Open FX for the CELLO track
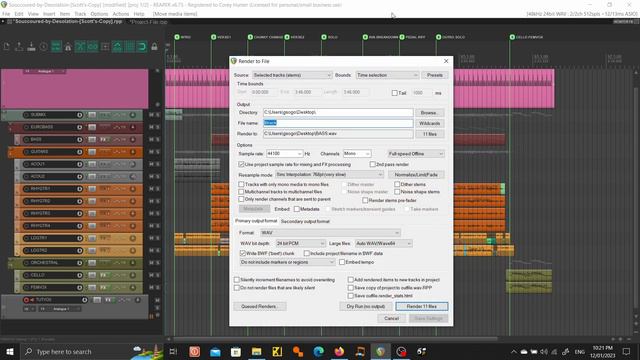 [104, 275]
